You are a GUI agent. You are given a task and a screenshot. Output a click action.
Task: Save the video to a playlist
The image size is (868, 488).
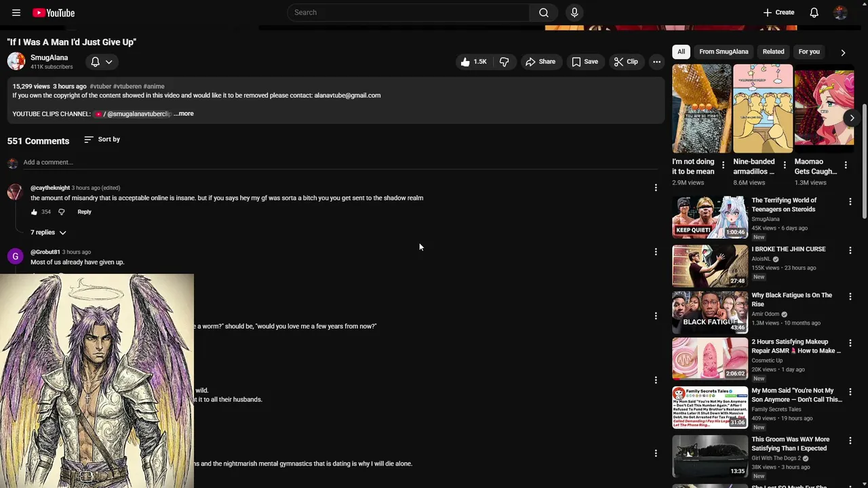[585, 62]
